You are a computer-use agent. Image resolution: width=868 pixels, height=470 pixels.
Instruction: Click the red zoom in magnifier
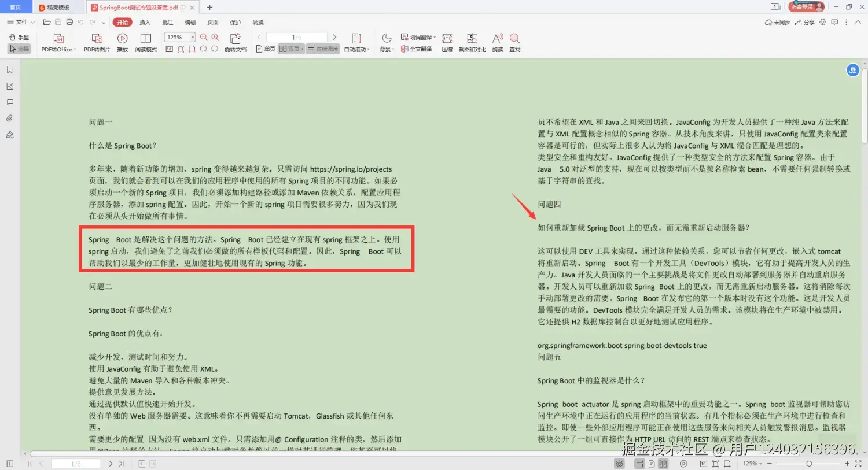point(215,37)
